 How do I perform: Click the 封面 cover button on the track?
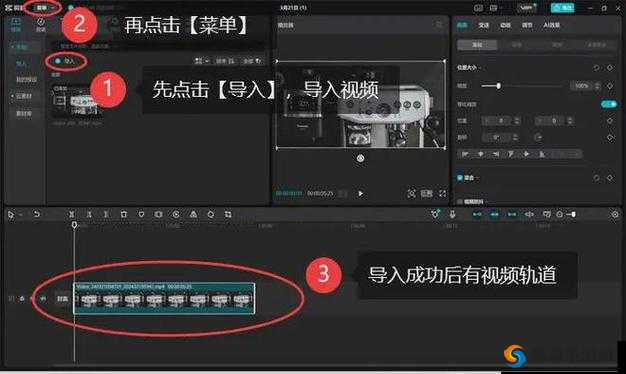62,299
